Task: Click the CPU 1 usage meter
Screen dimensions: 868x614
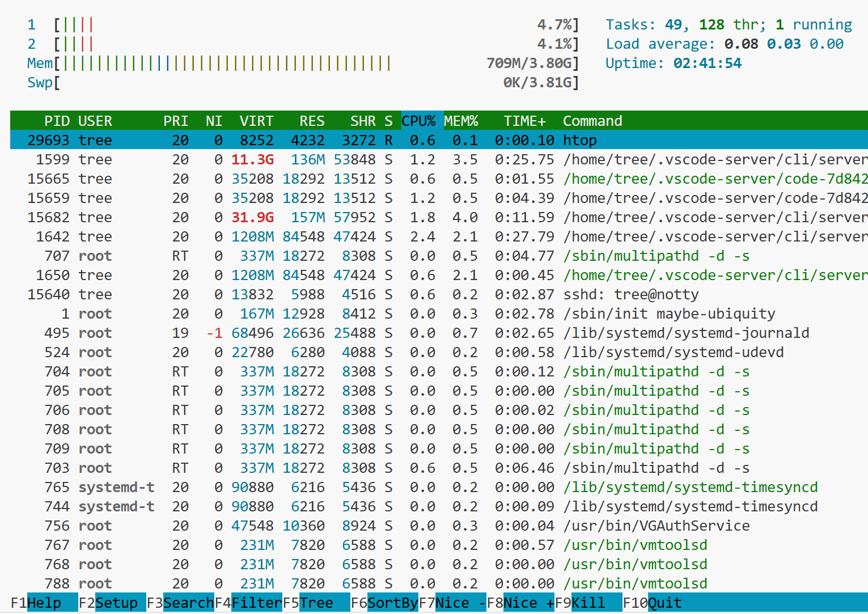Action: (x=303, y=25)
